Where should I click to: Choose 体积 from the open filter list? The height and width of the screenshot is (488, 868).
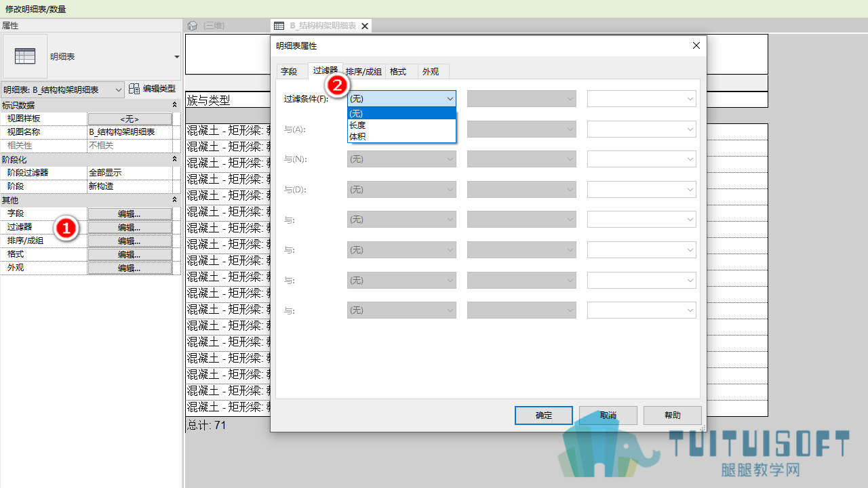point(401,136)
